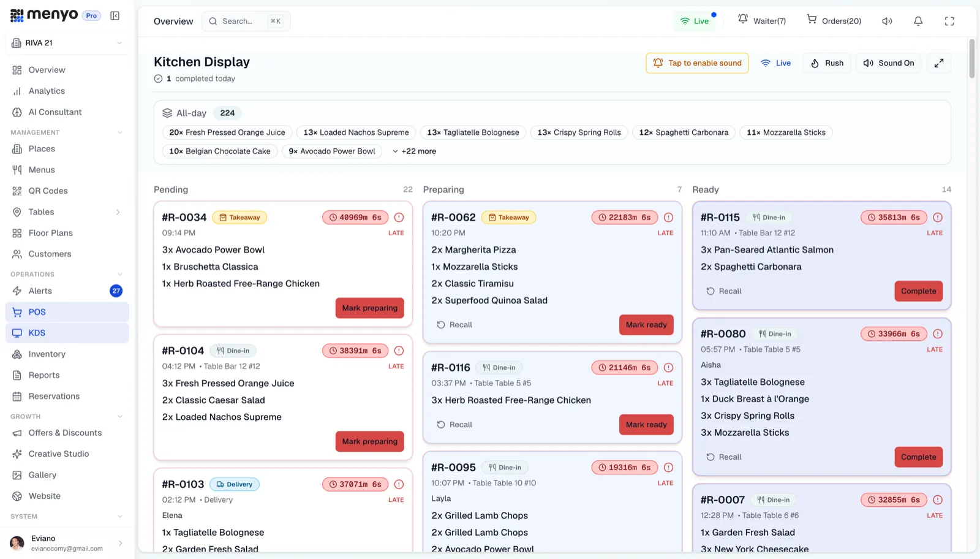This screenshot has height=559, width=980.
Task: Toggle Live updates in Kitchen Display header
Action: coord(776,63)
